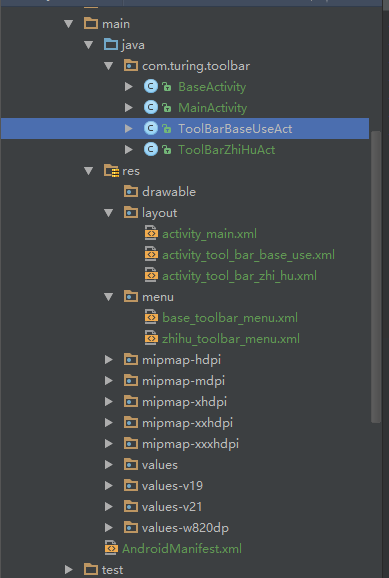Collapse the res folder arrow
Image resolution: width=389 pixels, height=578 pixels.
pos(88,171)
